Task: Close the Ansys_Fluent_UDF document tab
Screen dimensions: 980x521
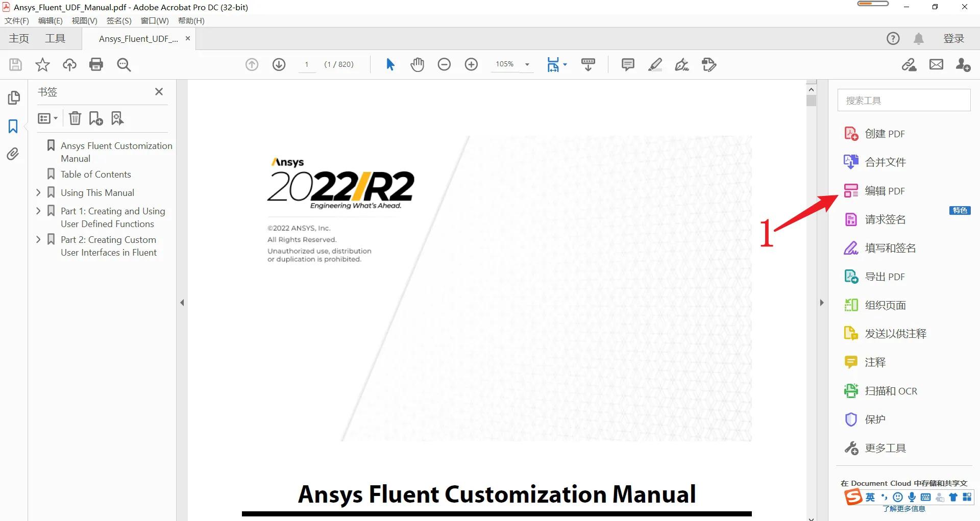Action: click(188, 38)
